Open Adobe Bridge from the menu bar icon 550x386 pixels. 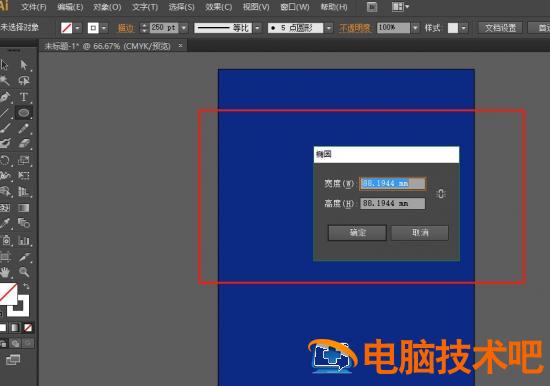click(372, 7)
